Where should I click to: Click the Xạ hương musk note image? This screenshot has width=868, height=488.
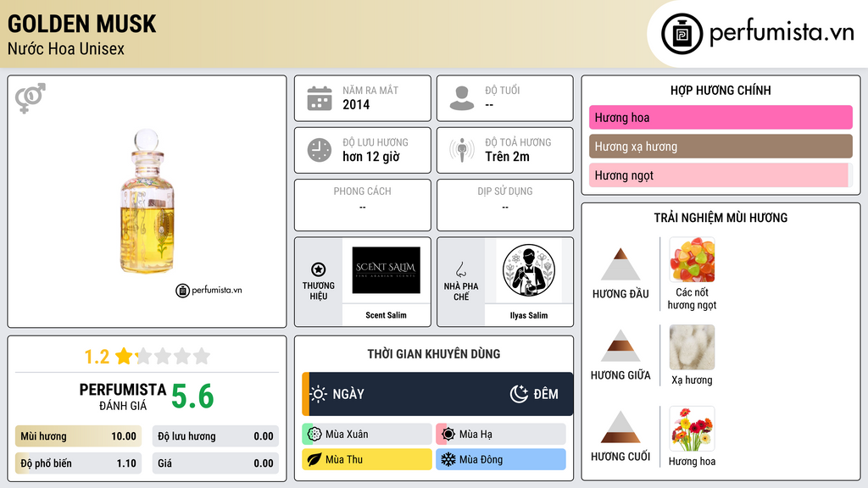coord(692,347)
